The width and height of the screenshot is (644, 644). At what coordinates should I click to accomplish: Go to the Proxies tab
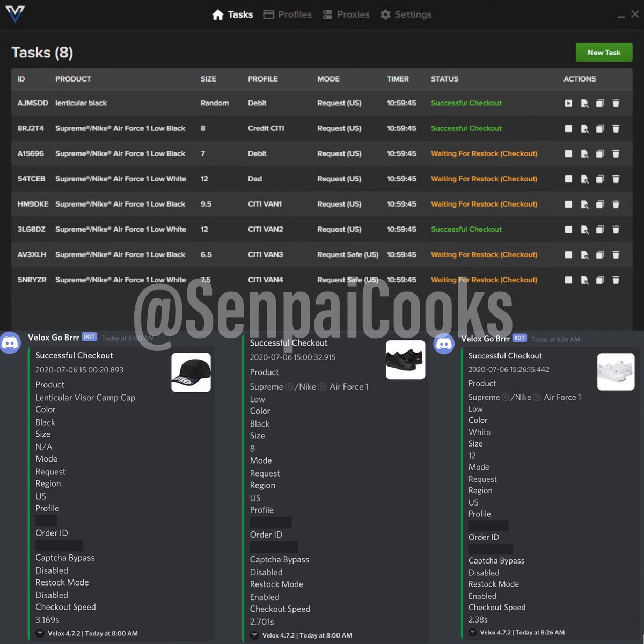(x=346, y=14)
